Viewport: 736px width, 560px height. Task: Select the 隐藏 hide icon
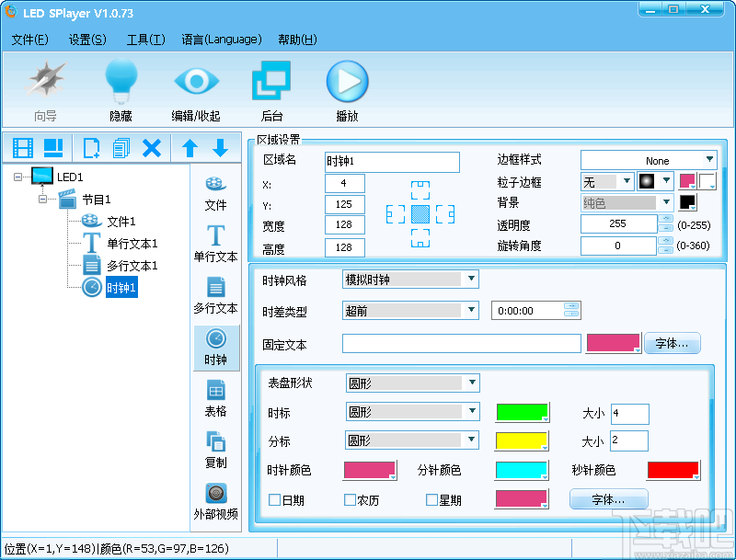click(121, 81)
